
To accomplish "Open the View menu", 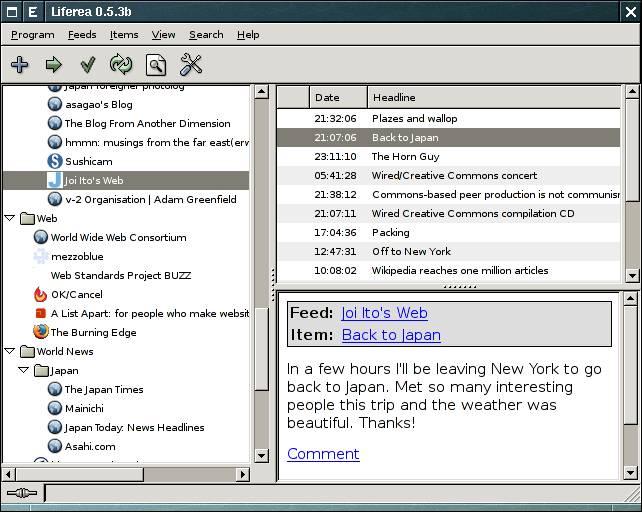I will [163, 35].
